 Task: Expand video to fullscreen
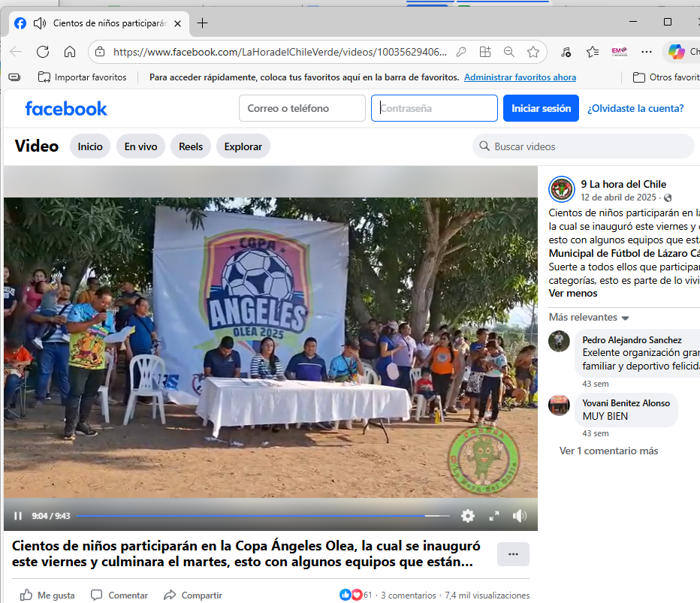point(493,516)
